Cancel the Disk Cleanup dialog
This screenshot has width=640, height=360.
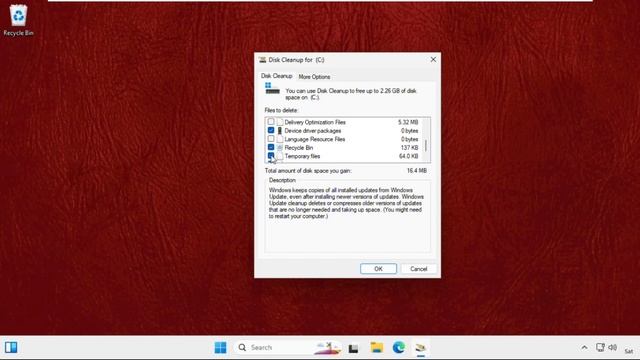[418, 269]
